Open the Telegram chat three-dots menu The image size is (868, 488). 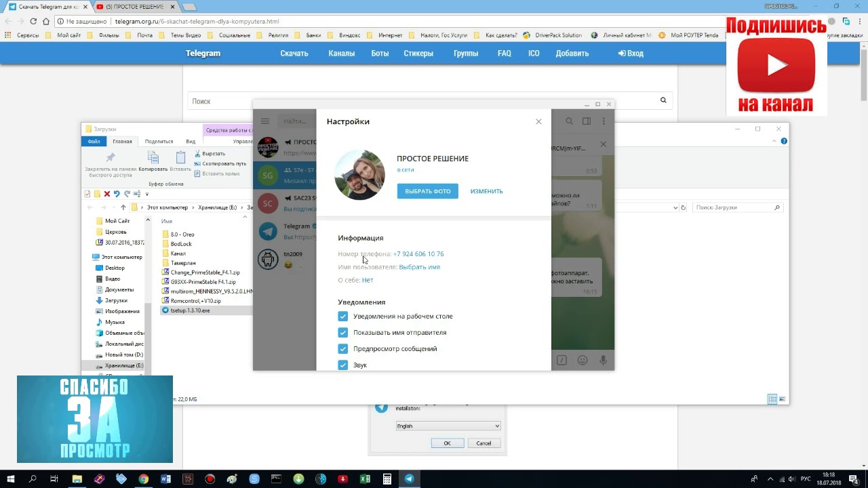[x=604, y=121]
